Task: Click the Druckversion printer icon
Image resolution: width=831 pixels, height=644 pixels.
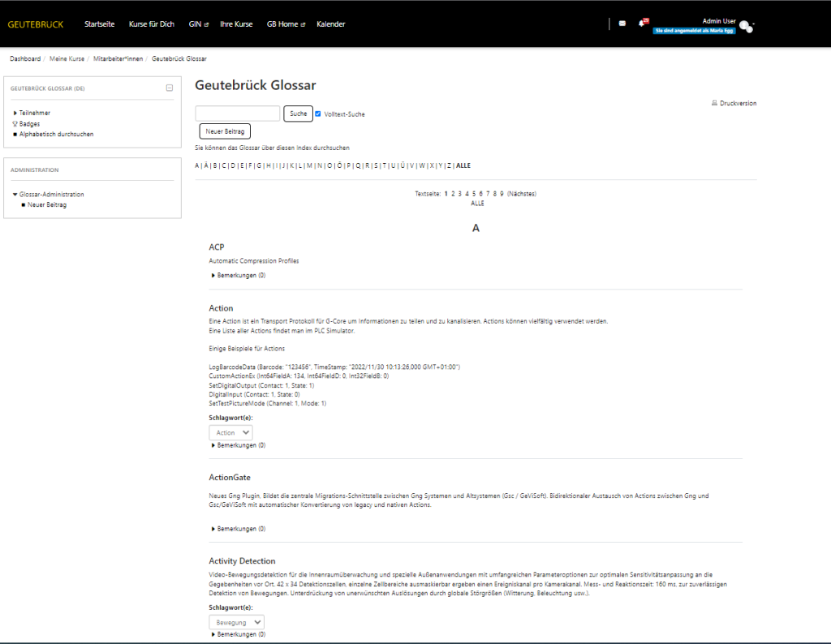Action: click(714, 103)
